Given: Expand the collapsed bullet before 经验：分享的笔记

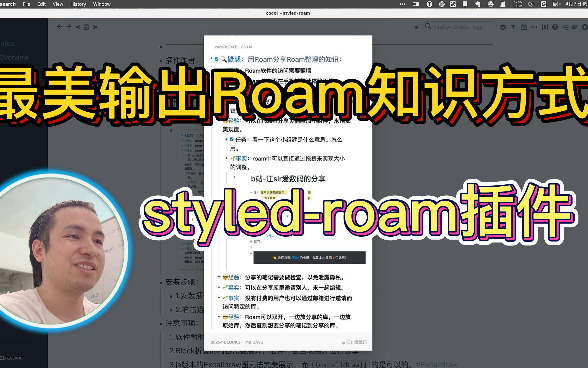Looking at the screenshot, I should (219, 277).
